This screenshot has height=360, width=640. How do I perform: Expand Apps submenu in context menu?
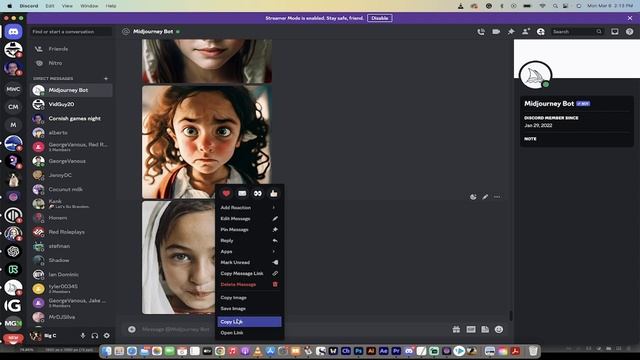click(249, 252)
